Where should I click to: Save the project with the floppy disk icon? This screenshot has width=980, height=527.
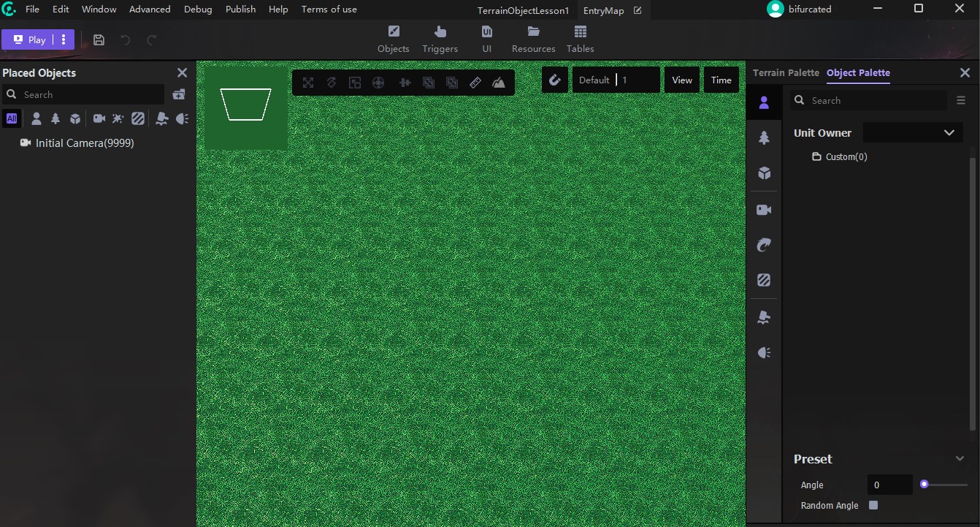(99, 40)
